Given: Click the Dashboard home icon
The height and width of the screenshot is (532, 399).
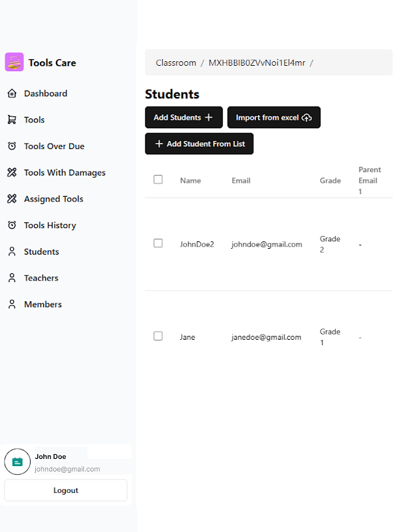Looking at the screenshot, I should [x=11, y=94].
